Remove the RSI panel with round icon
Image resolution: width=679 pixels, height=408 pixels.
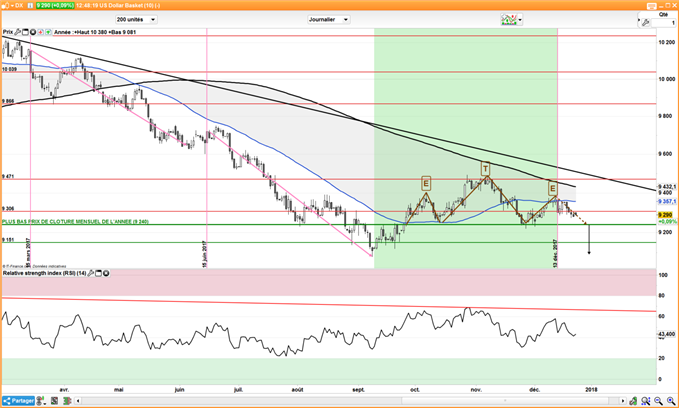[x=106, y=273]
